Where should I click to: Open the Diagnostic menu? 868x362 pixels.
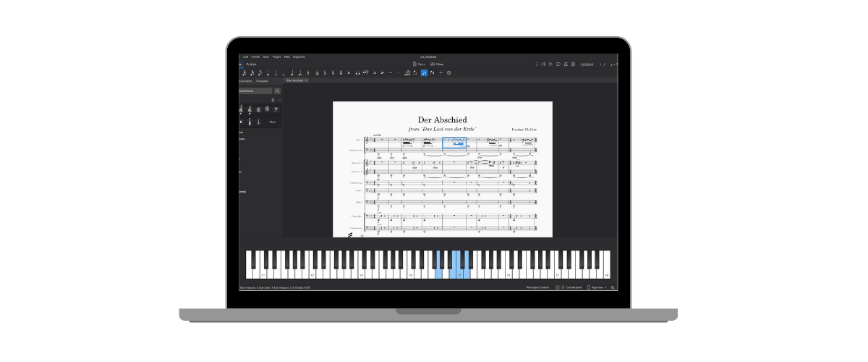(299, 56)
